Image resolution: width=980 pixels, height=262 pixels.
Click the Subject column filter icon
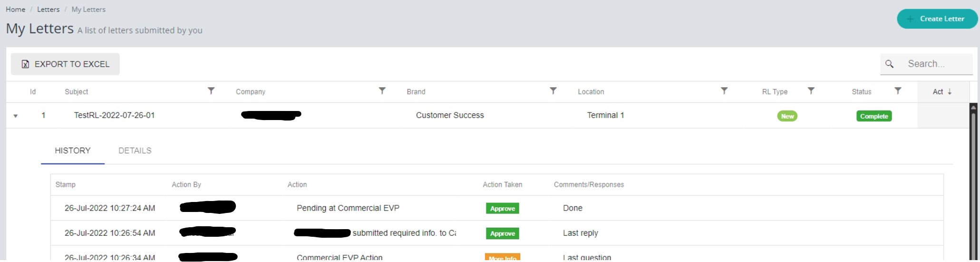(x=211, y=91)
